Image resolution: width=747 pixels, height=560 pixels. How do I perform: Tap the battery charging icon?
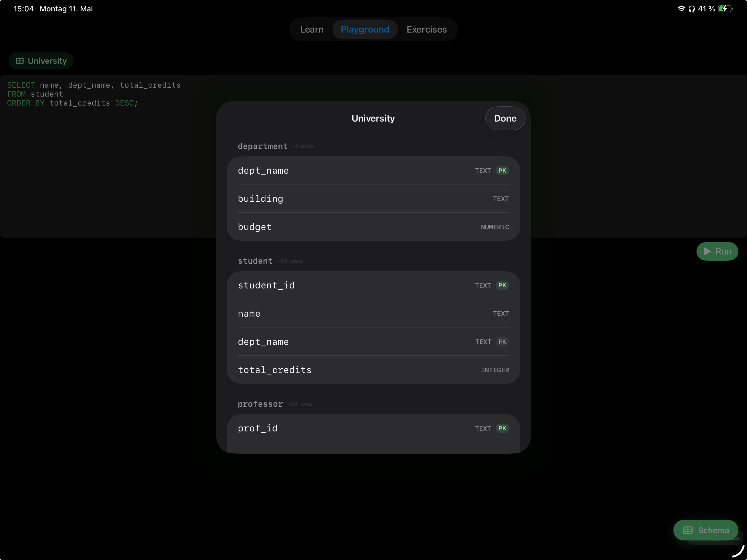(x=725, y=9)
